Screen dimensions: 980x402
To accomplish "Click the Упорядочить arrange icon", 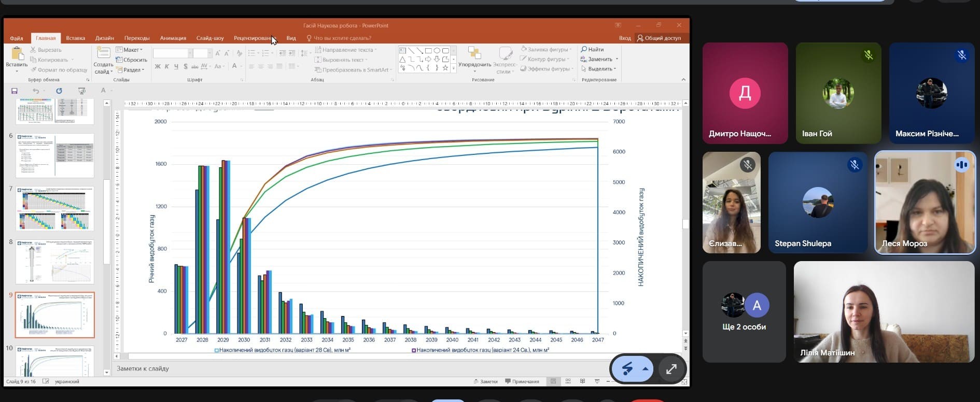I will click(x=474, y=54).
